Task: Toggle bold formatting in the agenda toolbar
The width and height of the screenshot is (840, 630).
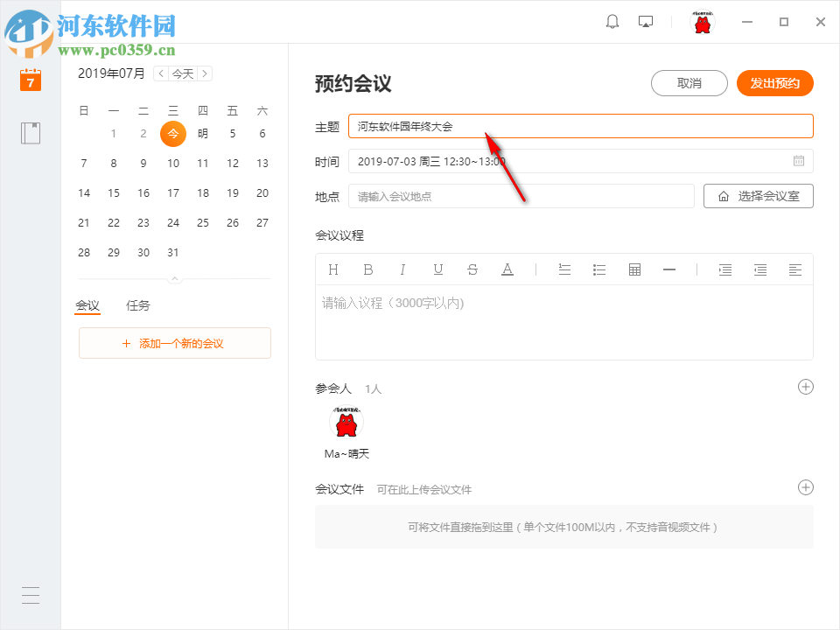Action: point(368,269)
